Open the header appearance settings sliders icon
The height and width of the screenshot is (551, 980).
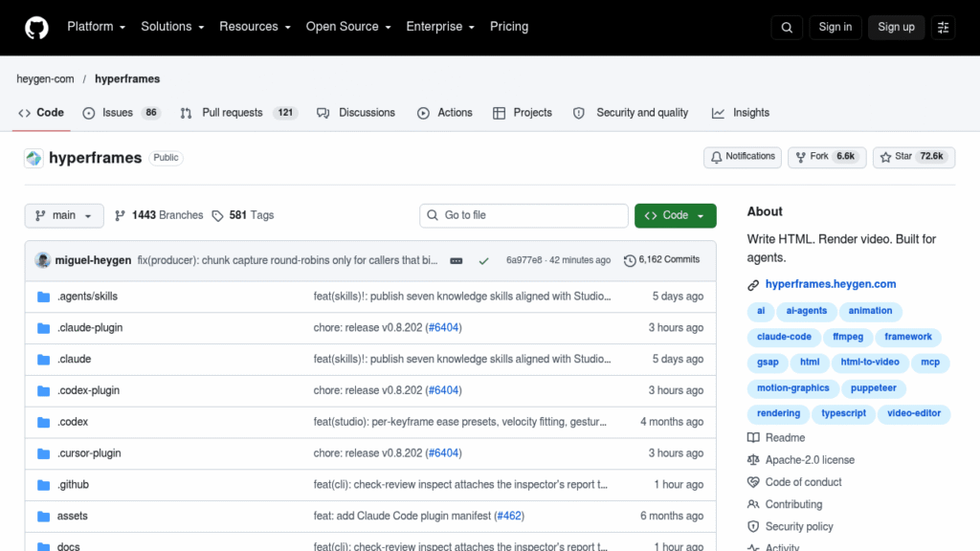(943, 28)
